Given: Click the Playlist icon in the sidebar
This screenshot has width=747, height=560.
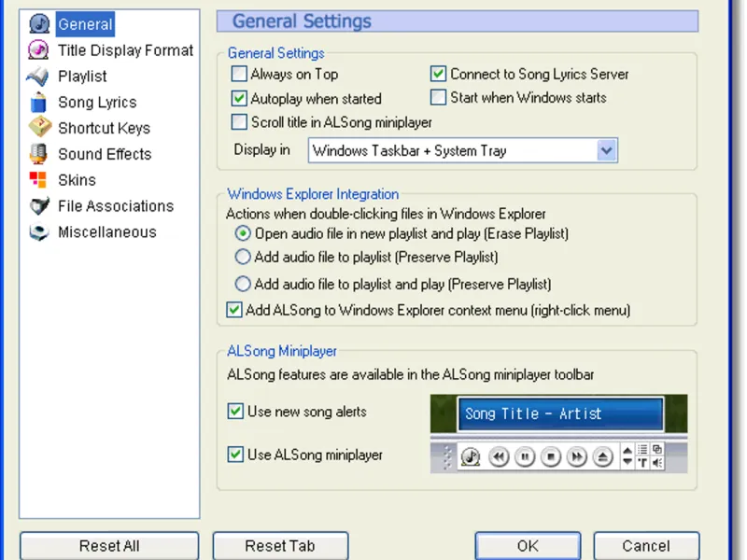Looking at the screenshot, I should click(38, 77).
